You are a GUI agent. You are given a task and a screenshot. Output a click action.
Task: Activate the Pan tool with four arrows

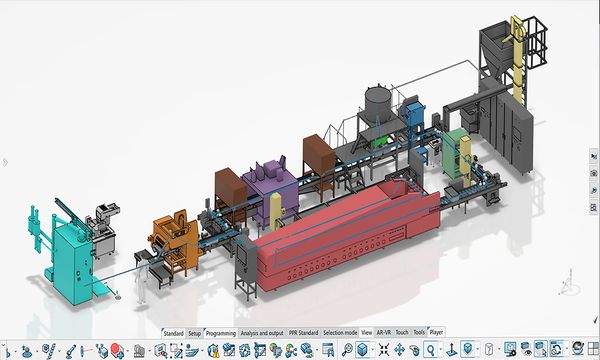pyautogui.click(x=399, y=349)
